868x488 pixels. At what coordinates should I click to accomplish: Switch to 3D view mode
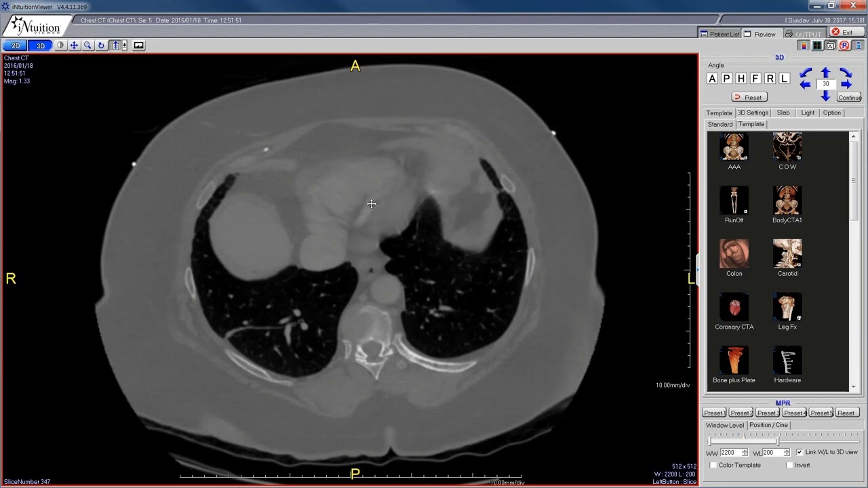click(41, 45)
